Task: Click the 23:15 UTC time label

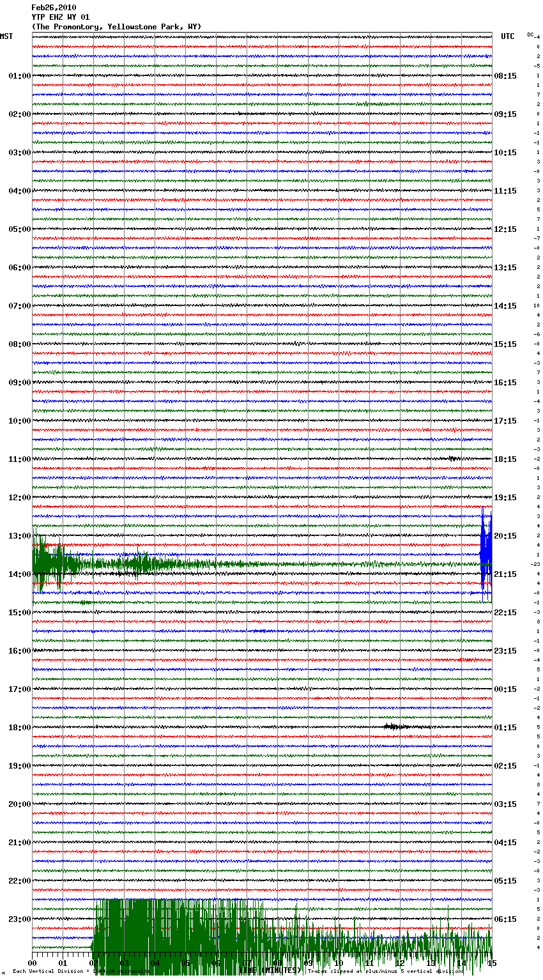Action: tap(505, 651)
